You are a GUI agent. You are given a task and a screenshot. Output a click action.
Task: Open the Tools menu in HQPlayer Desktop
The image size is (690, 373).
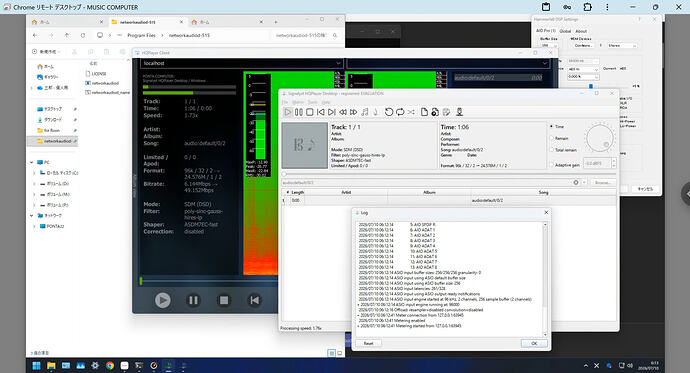(x=312, y=102)
